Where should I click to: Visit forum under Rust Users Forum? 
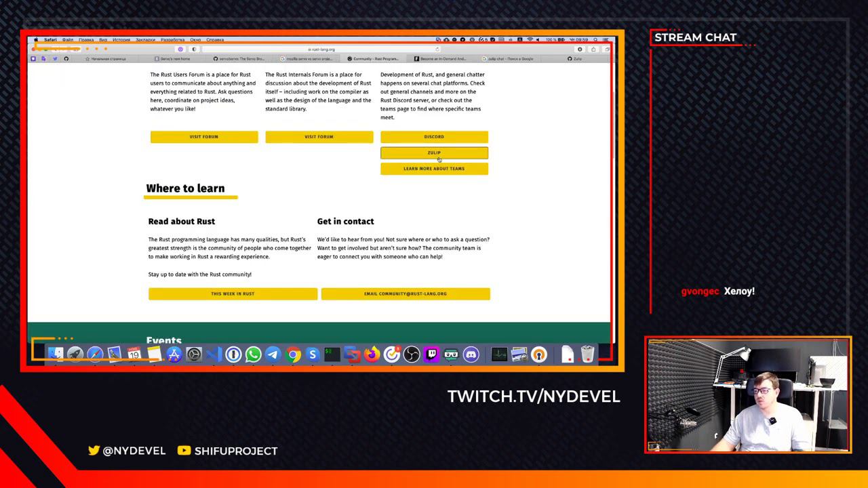(204, 137)
